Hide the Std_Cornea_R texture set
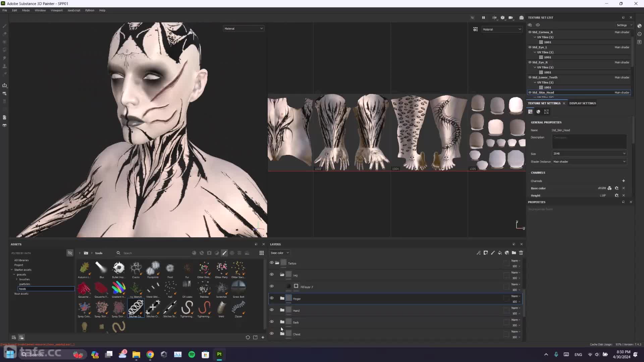644x362 pixels. pyautogui.click(x=530, y=32)
